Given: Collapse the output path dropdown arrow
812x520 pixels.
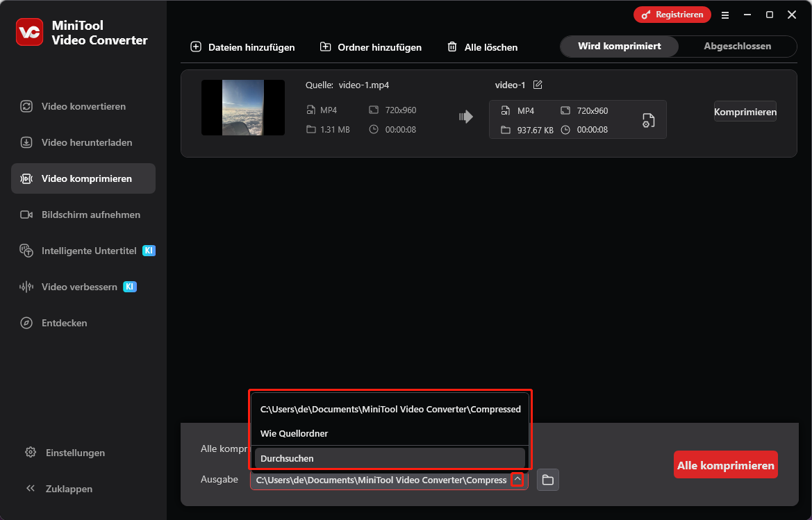Looking at the screenshot, I should point(517,480).
